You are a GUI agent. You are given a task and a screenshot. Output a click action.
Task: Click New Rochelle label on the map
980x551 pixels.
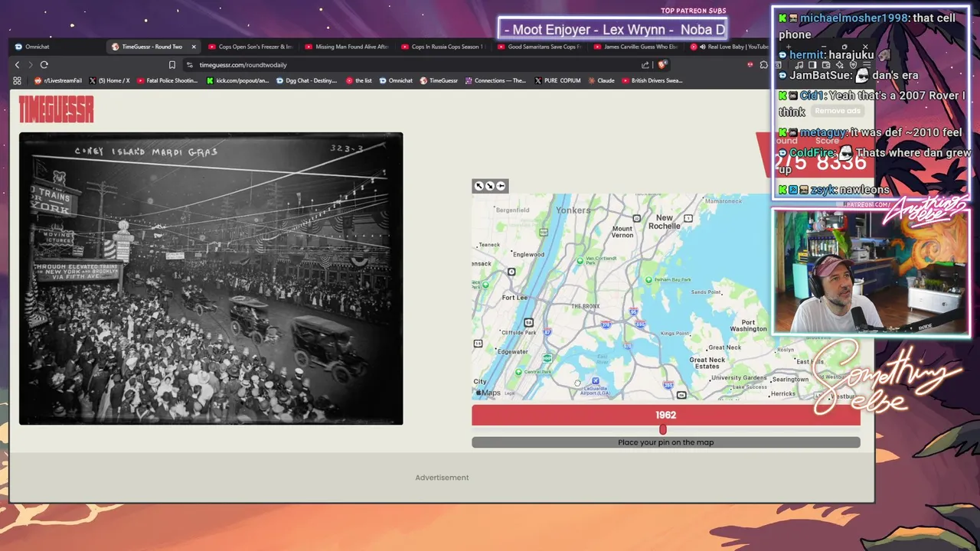coord(664,222)
